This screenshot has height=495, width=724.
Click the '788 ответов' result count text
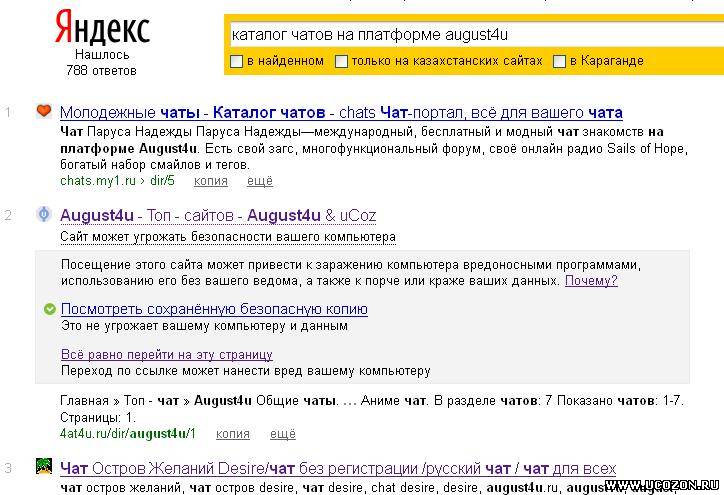point(101,71)
